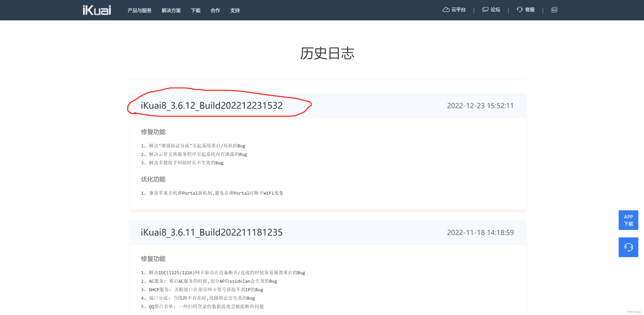Expand the 下载 navigation dropdown
This screenshot has width=644, height=315.
pyautogui.click(x=196, y=10)
